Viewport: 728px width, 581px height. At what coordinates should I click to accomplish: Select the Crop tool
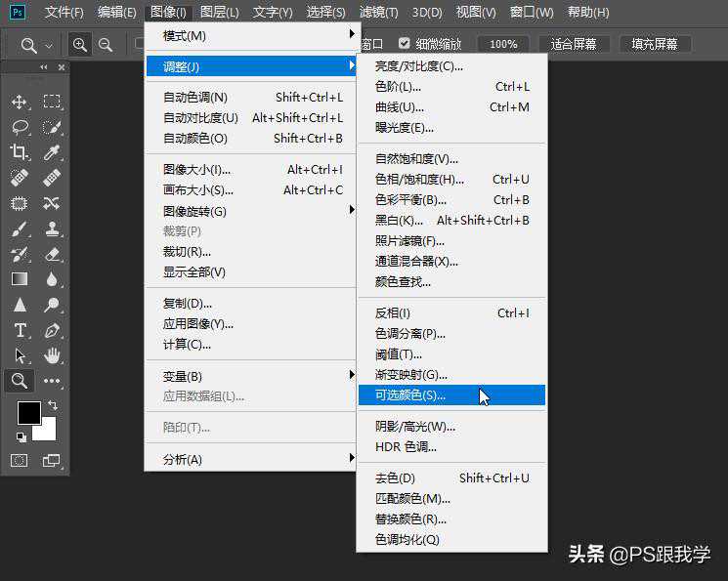pos(19,152)
